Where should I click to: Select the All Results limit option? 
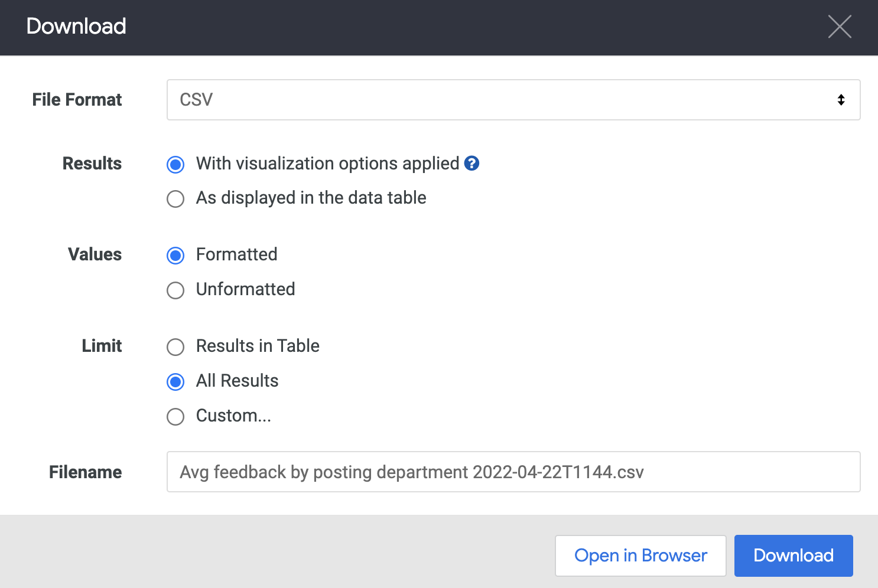(x=175, y=382)
